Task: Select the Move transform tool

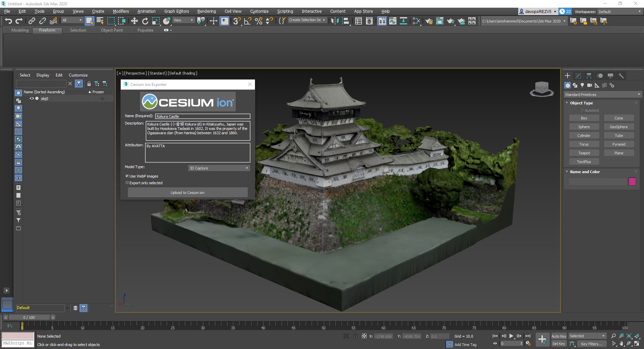Action: (134, 21)
